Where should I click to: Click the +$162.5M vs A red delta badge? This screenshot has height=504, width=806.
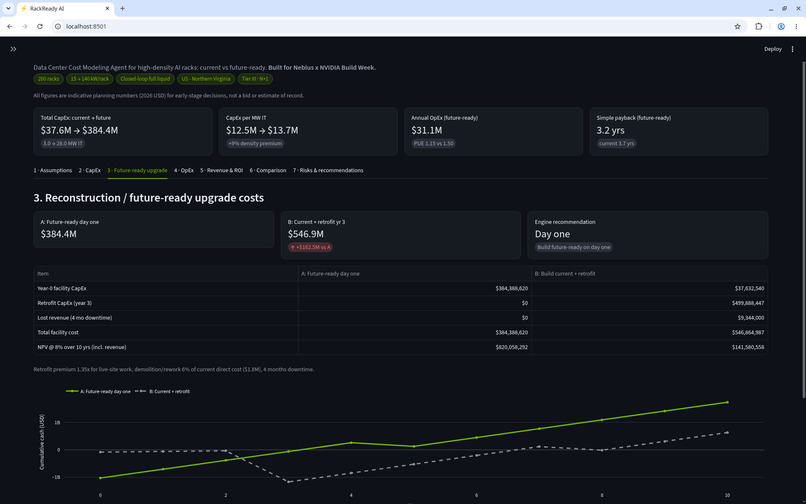(x=310, y=247)
